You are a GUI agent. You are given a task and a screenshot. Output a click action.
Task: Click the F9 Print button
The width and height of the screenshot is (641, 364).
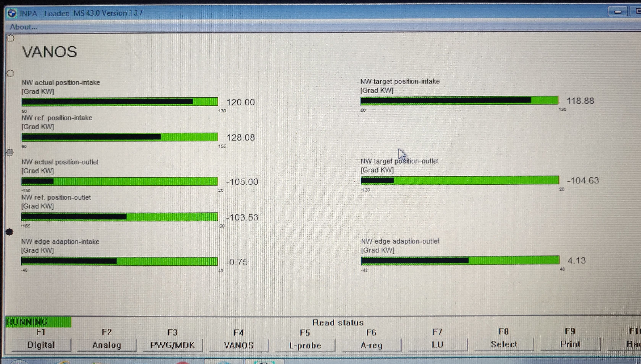(570, 344)
